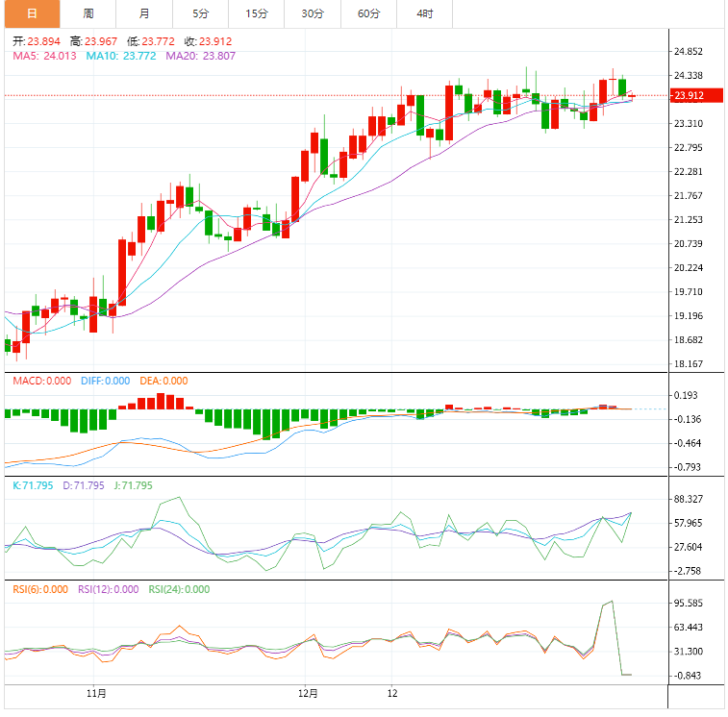Image resolution: width=728 pixels, height=717 pixels.
Task: Click the 11月 date axis marker
Action: [96, 692]
